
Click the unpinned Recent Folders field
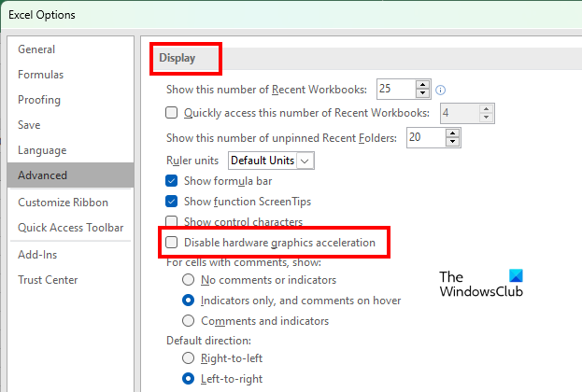[426, 137]
